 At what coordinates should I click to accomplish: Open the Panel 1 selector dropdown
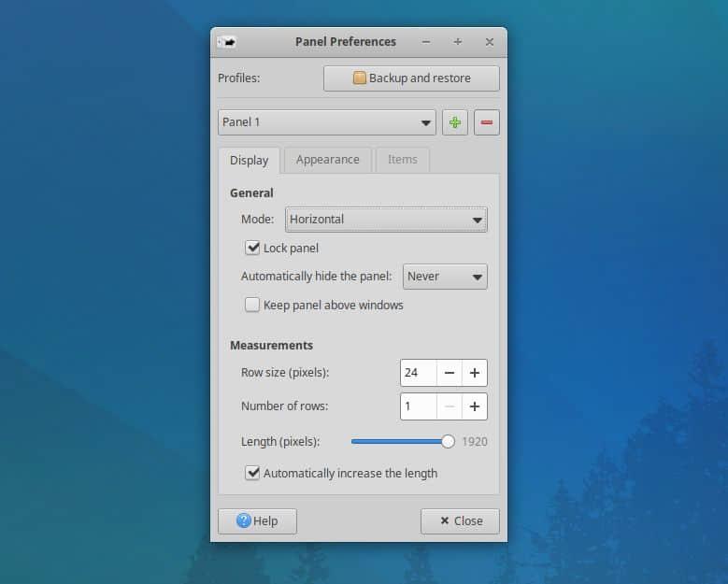point(327,122)
